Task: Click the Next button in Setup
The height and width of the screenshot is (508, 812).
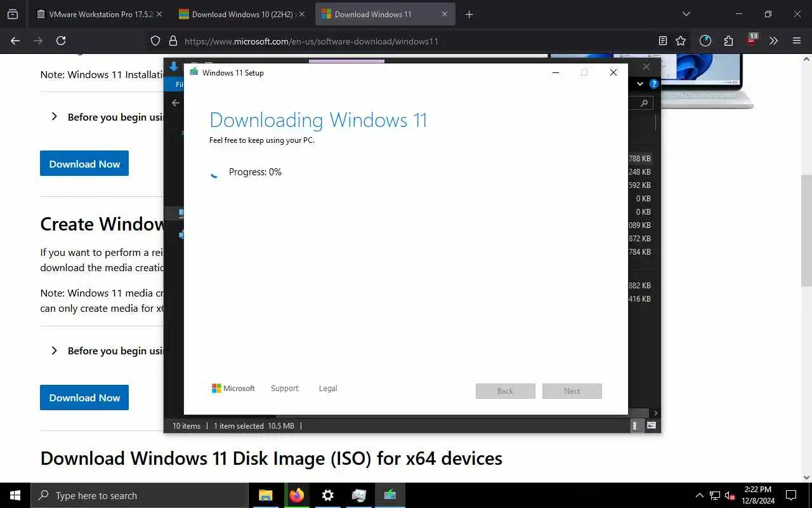Action: click(x=572, y=391)
